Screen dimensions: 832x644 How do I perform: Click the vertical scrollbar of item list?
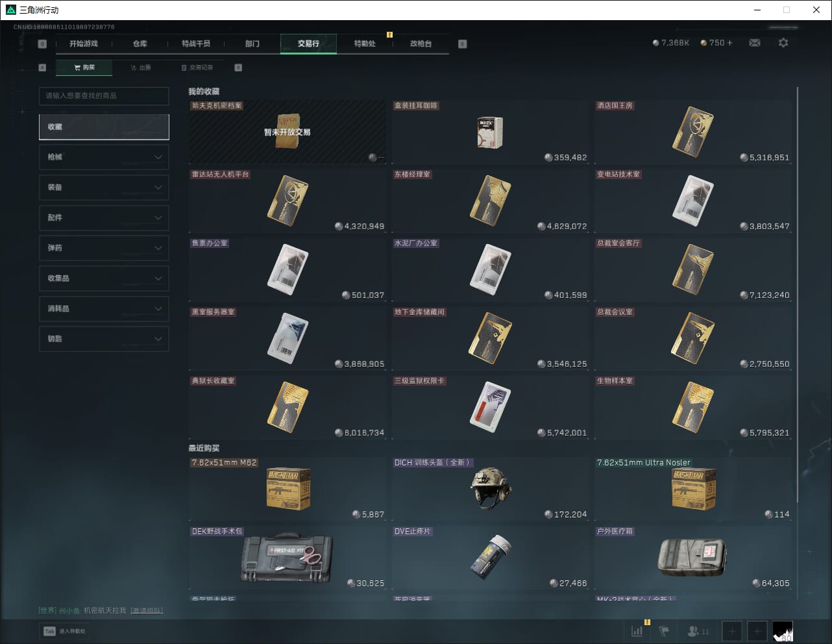pyautogui.click(x=797, y=292)
